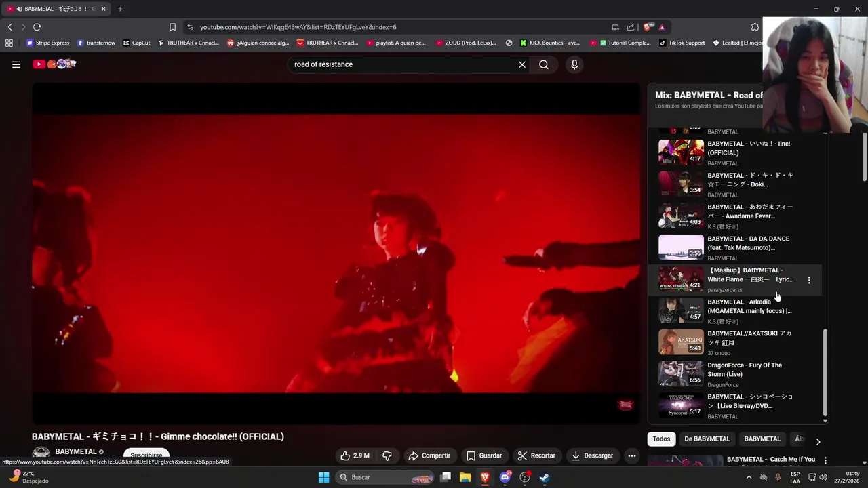This screenshot has height=488, width=868.
Task: Select the second BABYMETAL filter chip
Action: (x=762, y=439)
